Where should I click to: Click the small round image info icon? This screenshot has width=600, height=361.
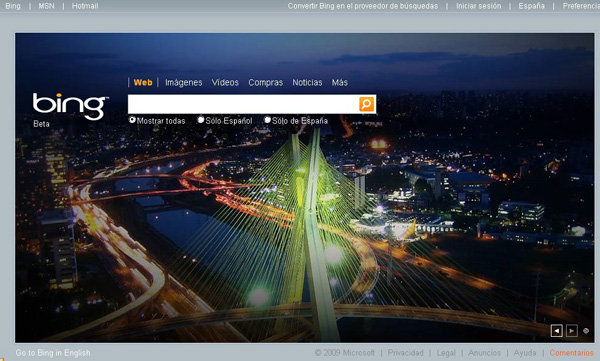pos(586,331)
